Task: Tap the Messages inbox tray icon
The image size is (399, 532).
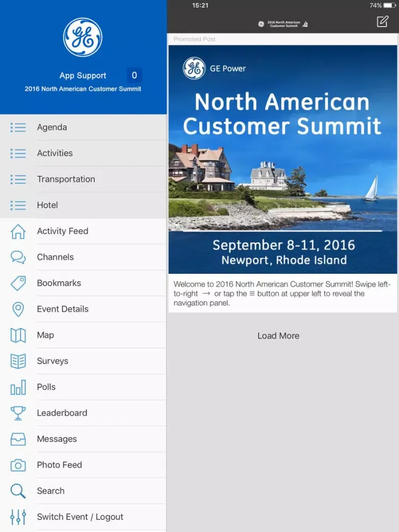Action: 18,439
